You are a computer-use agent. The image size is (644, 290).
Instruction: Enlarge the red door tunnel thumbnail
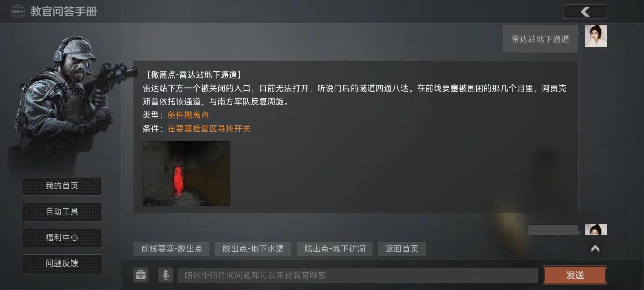coord(186,174)
